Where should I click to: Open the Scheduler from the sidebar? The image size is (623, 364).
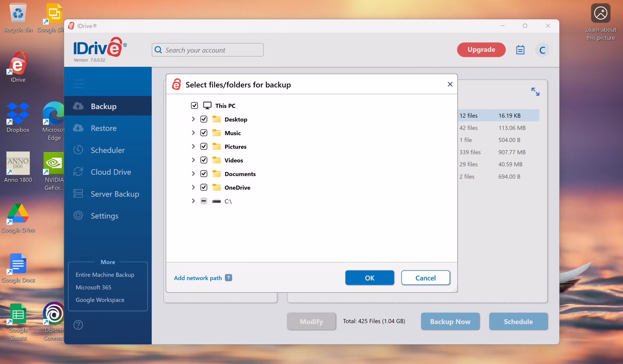pyautogui.click(x=108, y=150)
